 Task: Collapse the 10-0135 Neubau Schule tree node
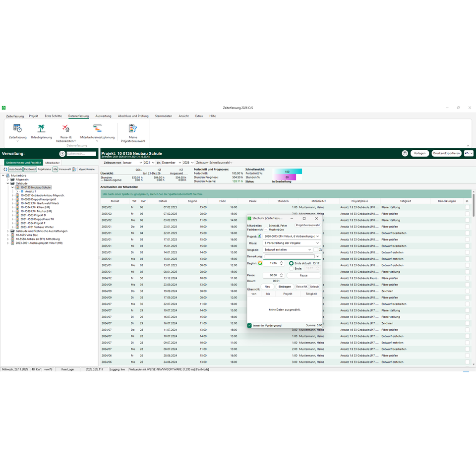[x=12, y=187]
